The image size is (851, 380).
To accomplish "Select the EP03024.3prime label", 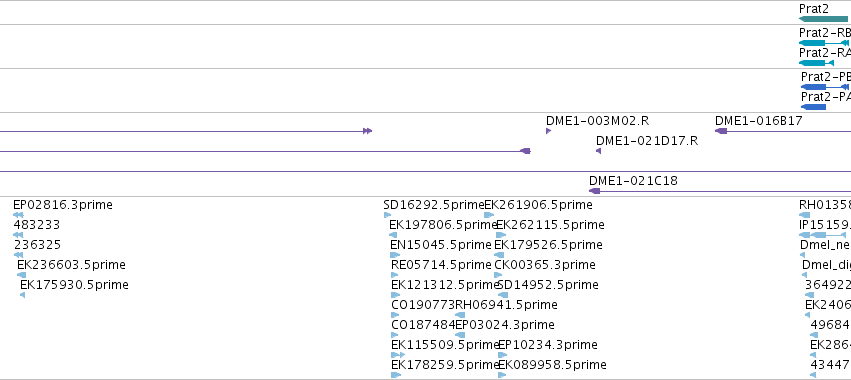I will coord(505,325).
